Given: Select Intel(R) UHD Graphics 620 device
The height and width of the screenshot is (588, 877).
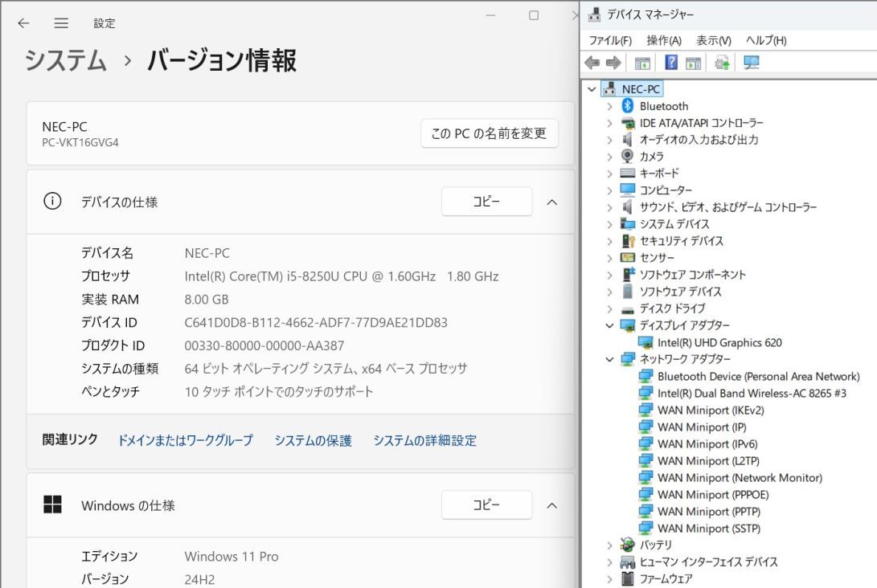Looking at the screenshot, I should click(719, 343).
